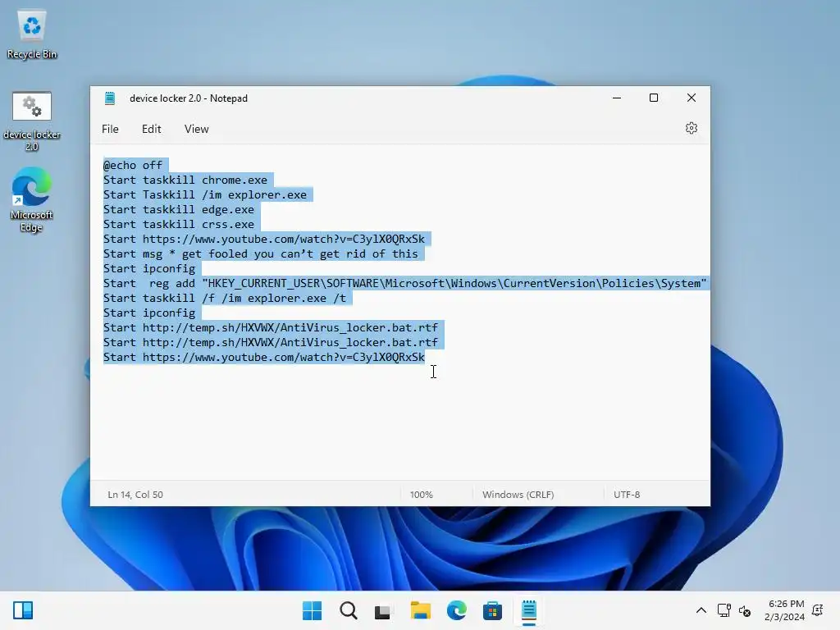The height and width of the screenshot is (630, 840).
Task: Open clock and date flyout
Action: click(x=785, y=610)
